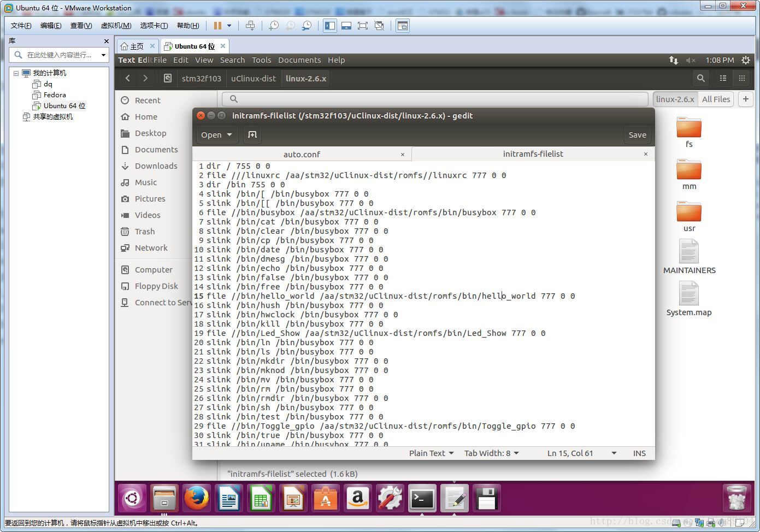
Task: Toggle the thumbnail bar view icon
Action: point(346,26)
